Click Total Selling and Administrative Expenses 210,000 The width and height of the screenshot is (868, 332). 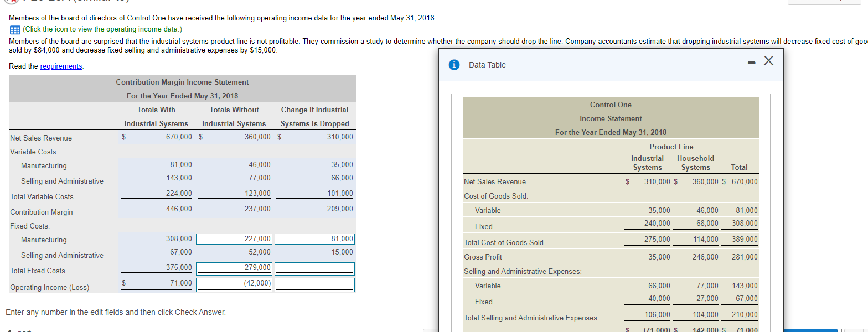tap(745, 314)
